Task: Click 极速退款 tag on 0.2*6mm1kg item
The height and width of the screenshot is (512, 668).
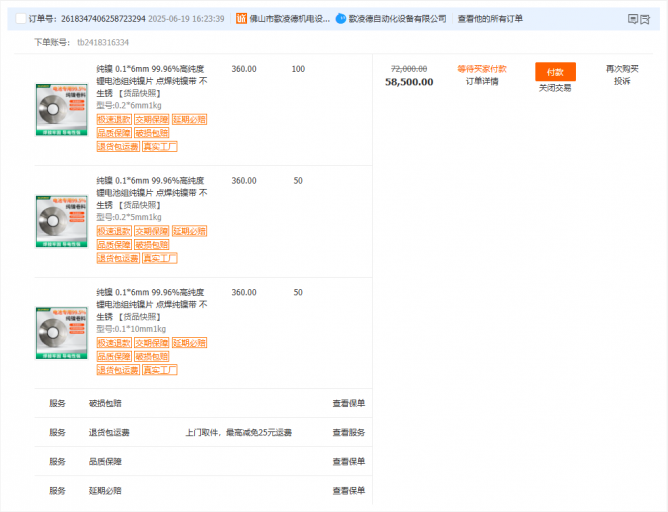Action: click(x=114, y=119)
